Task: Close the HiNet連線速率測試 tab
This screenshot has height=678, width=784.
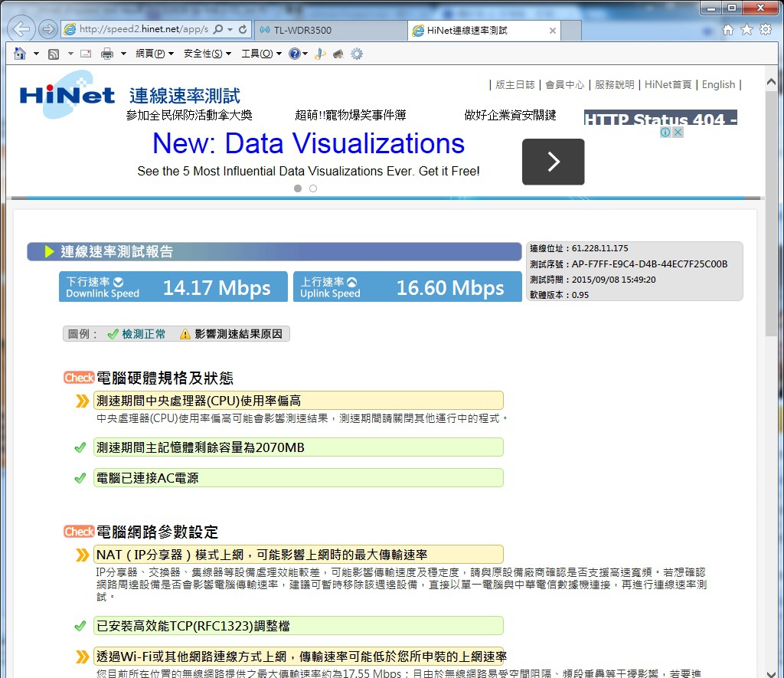Action: [553, 31]
